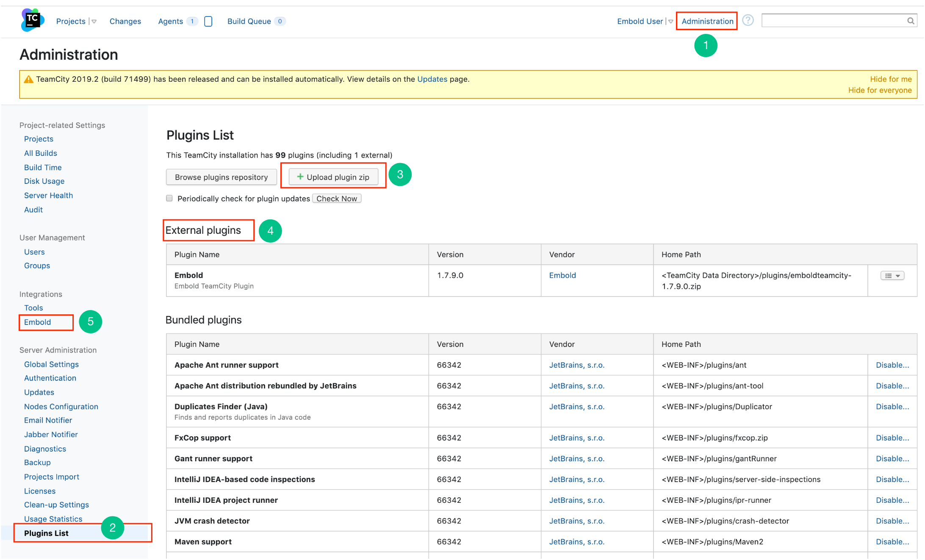Open Licenses in sidebar
The width and height of the screenshot is (925, 560).
(x=40, y=491)
